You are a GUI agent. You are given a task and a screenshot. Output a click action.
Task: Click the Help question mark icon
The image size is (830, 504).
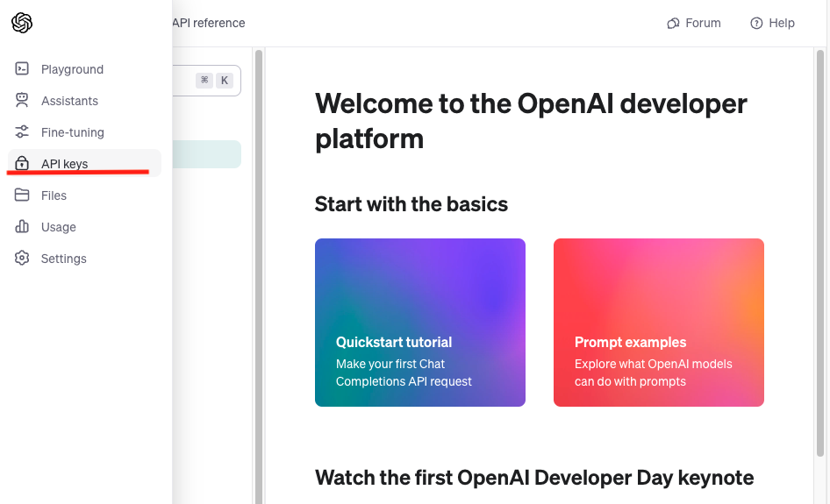click(756, 24)
